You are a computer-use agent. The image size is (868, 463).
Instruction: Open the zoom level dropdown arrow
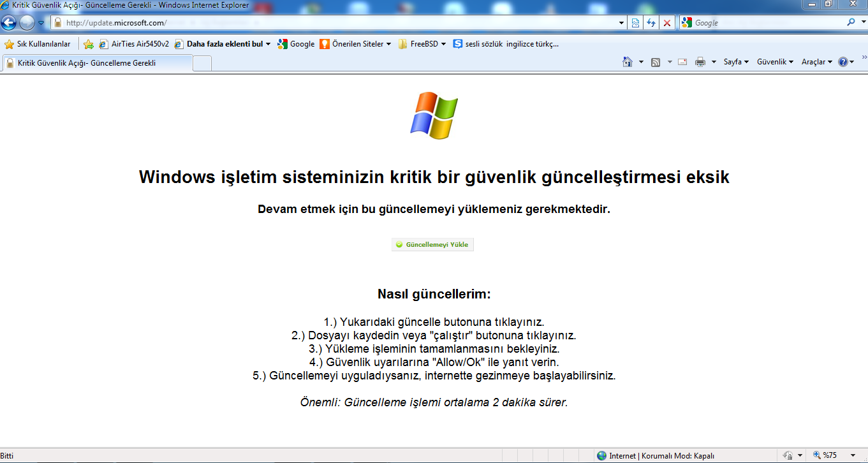click(x=853, y=455)
